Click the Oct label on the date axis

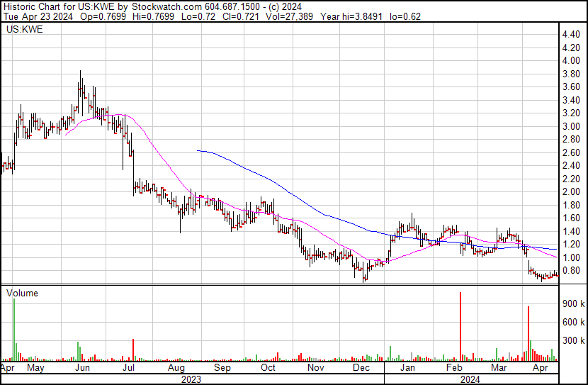[268, 369]
